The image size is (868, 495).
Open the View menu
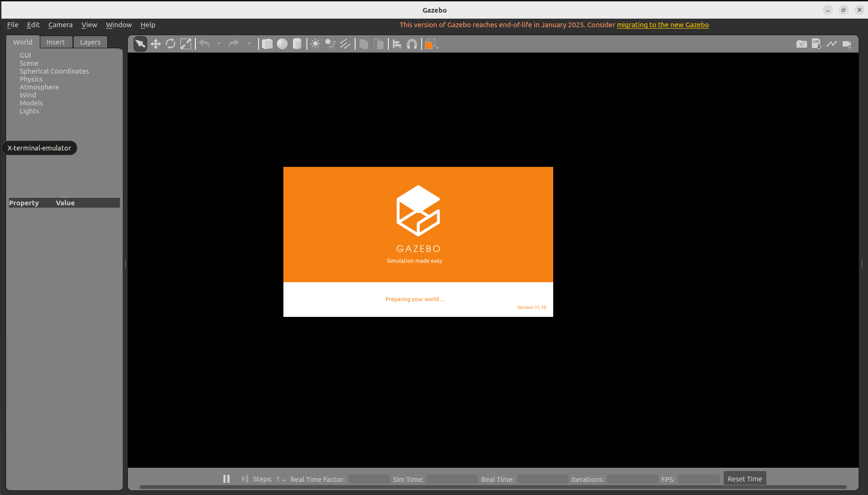tap(89, 25)
